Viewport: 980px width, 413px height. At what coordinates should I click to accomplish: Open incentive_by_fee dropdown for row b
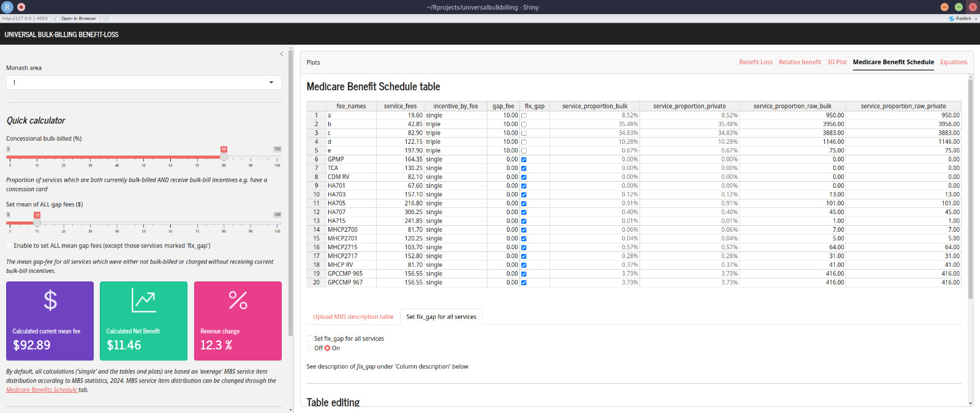(482, 124)
